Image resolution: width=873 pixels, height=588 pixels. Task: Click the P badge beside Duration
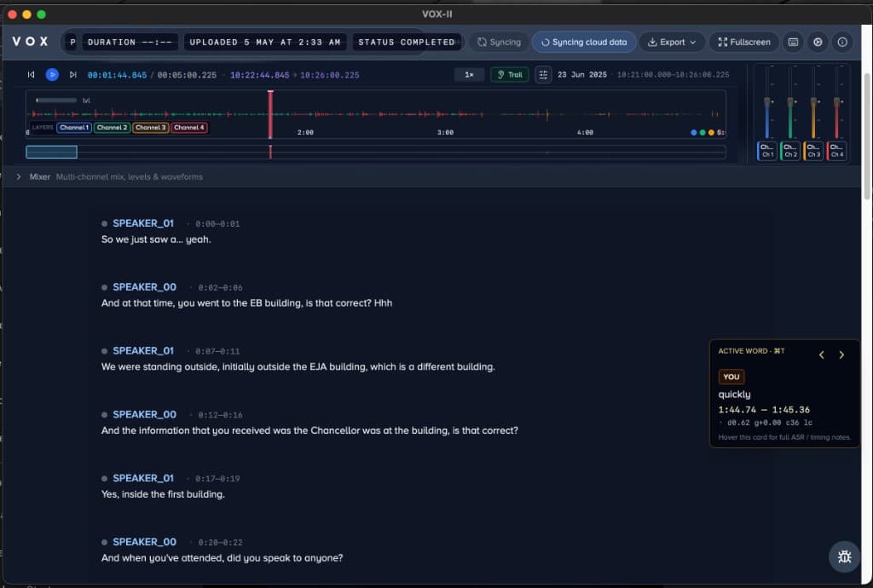(72, 43)
